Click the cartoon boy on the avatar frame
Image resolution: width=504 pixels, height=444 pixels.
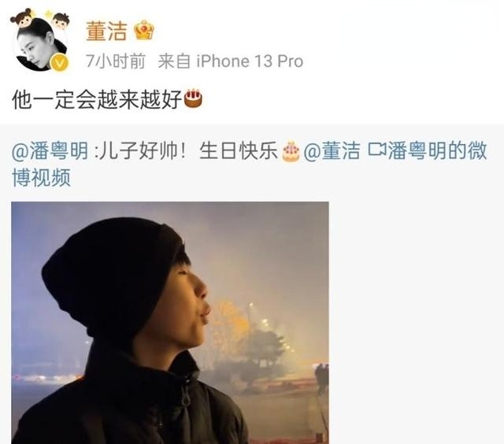[61, 21]
